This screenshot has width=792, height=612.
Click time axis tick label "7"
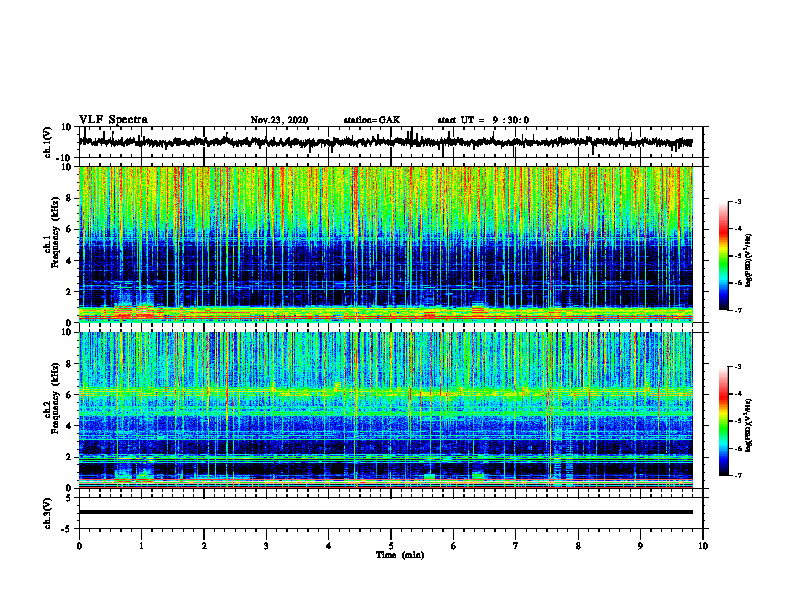point(516,546)
